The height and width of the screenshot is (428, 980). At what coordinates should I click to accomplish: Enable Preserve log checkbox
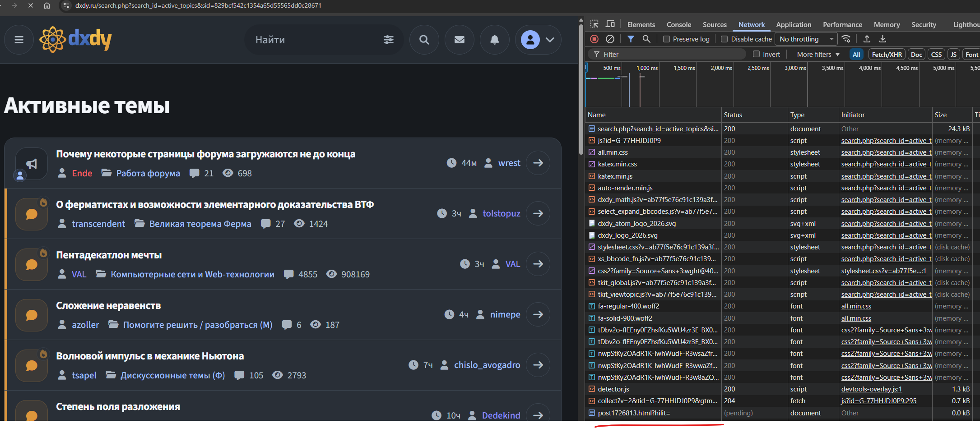[666, 39]
